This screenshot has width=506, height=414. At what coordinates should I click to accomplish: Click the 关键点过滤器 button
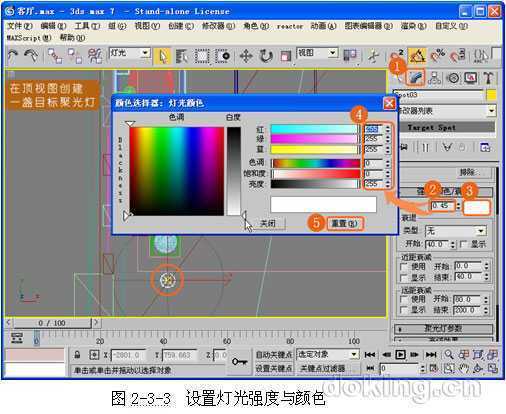[x=323, y=368]
